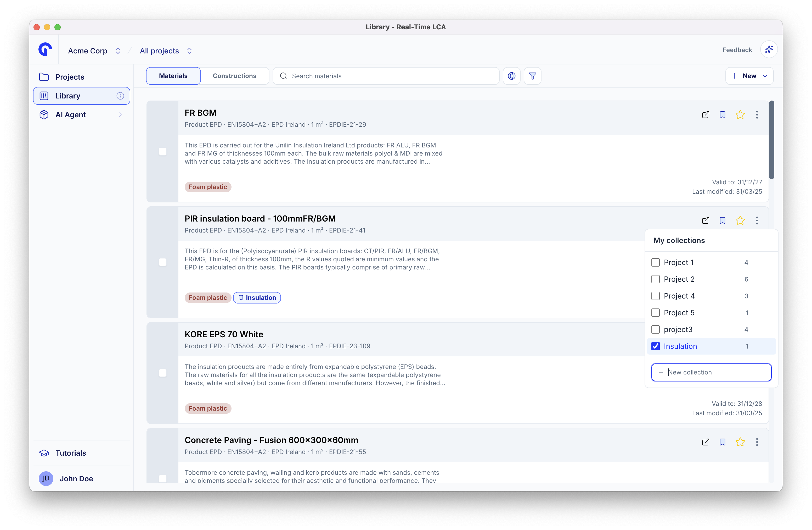The image size is (812, 530).
Task: Open FR BGM in external link
Action: [x=706, y=115]
